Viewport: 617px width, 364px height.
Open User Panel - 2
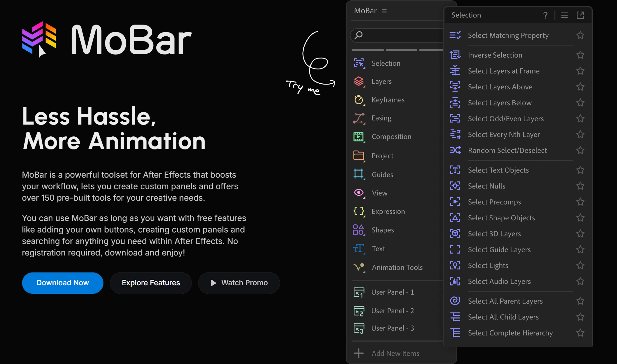(392, 311)
